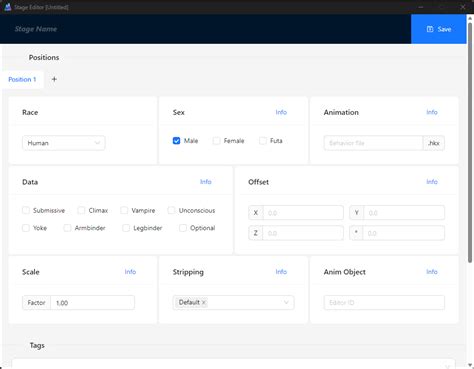474x369 pixels.
Task: Remove the Default tag in Stripping
Action: pyautogui.click(x=204, y=303)
